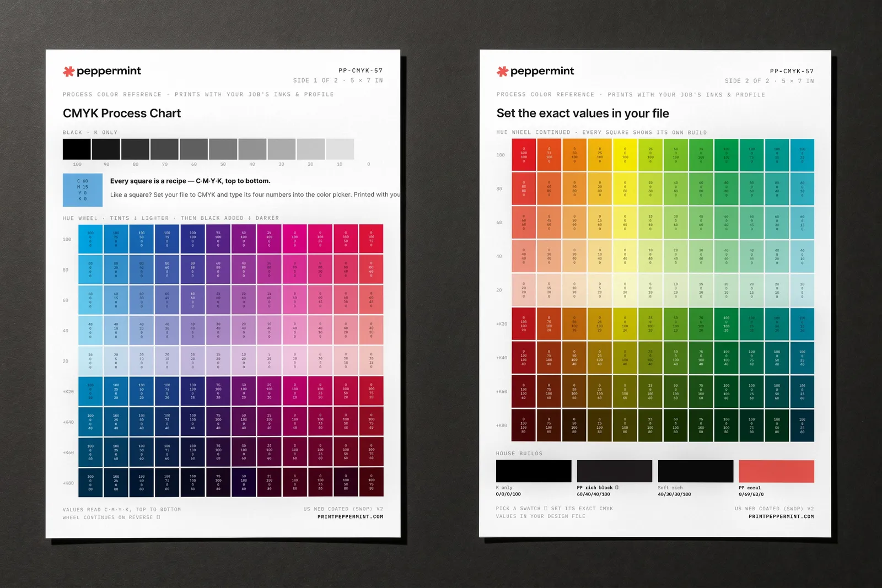Select the K only house build swatch
The image size is (882, 588).
coord(534,471)
